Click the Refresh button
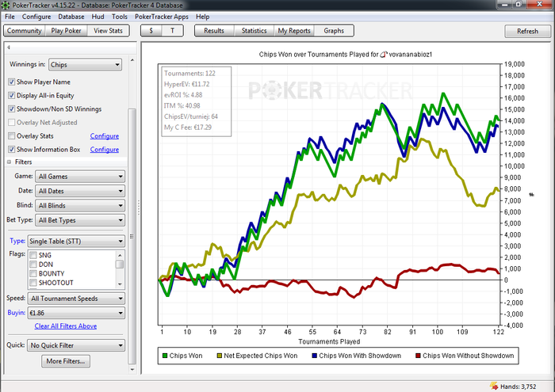Screen dimensions: 555x392 [x=527, y=31]
